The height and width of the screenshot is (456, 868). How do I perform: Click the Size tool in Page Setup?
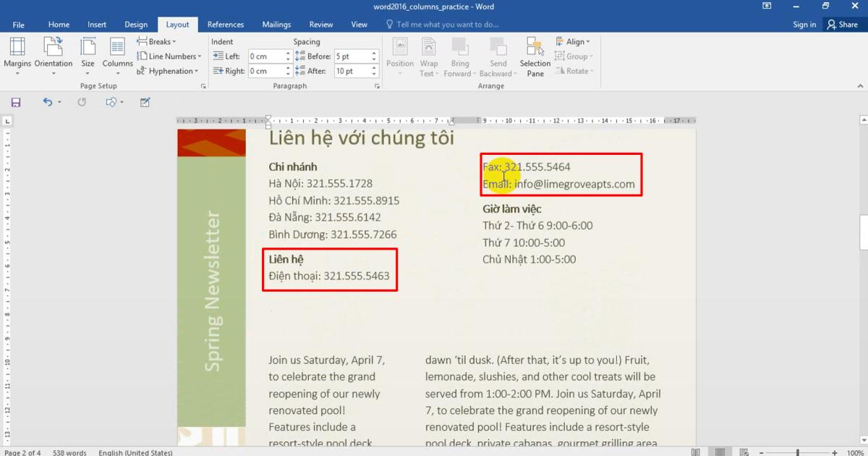(x=87, y=56)
